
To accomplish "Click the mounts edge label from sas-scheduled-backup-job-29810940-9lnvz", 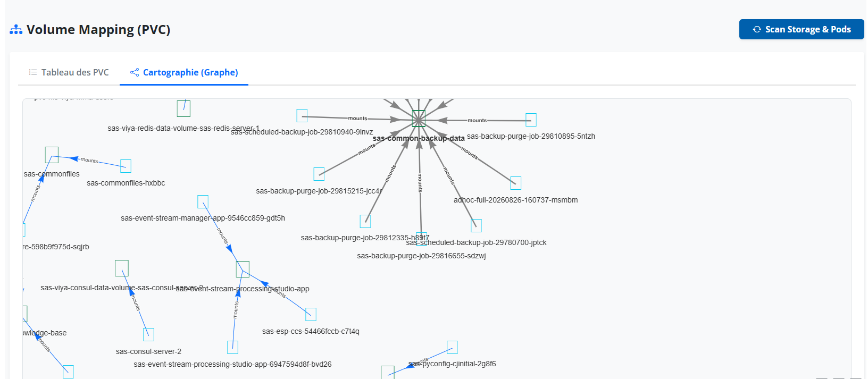I will (357, 118).
